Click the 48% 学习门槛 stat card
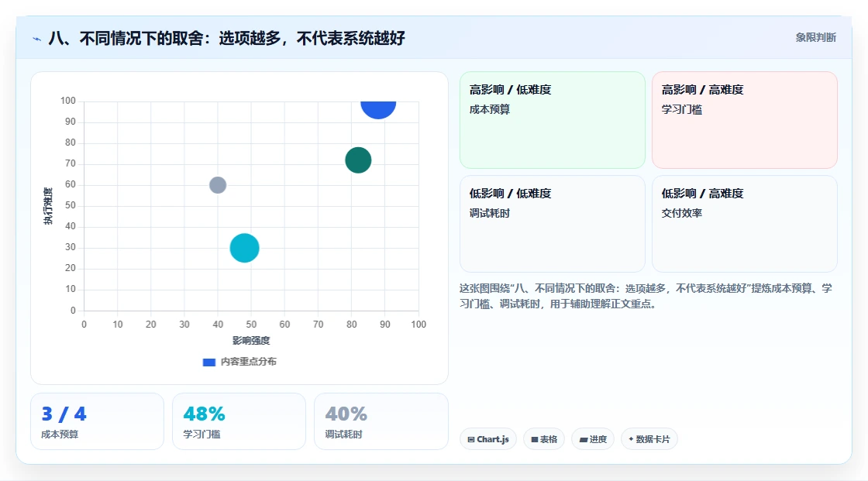Screen dimensions: 868x481 click(x=239, y=421)
